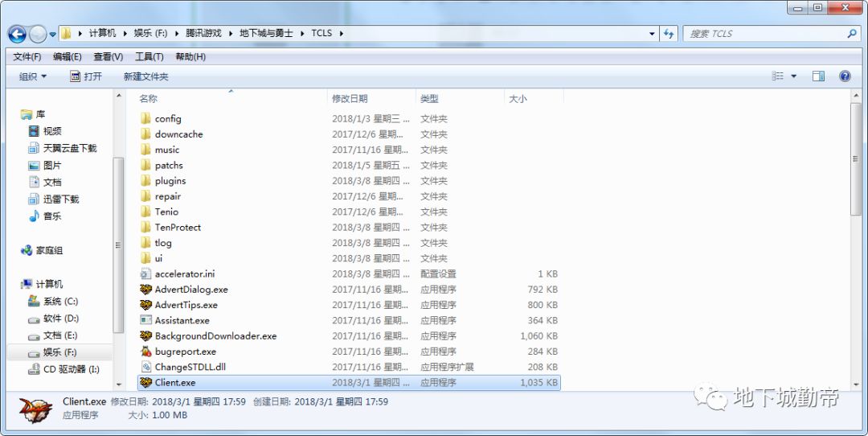This screenshot has width=868, height=436.
Task: Open the 文档 library
Action: pyautogui.click(x=46, y=183)
